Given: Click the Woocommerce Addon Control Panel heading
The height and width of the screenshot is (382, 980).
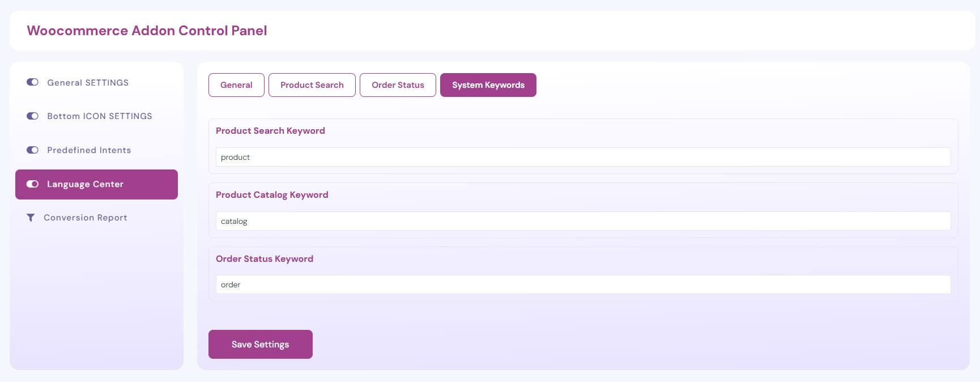Looking at the screenshot, I should coord(147,31).
